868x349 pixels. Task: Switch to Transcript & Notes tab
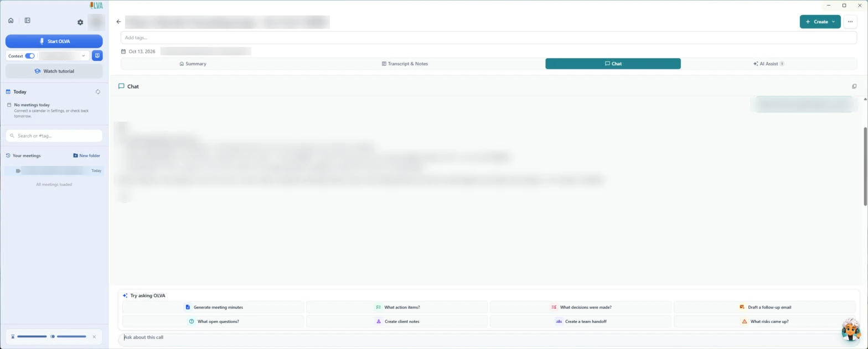(x=405, y=64)
